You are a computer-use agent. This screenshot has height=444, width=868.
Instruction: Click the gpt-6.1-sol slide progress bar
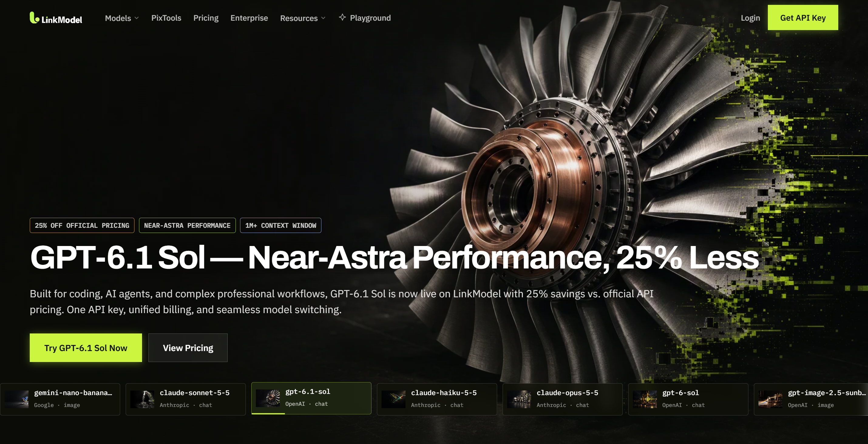point(268,413)
